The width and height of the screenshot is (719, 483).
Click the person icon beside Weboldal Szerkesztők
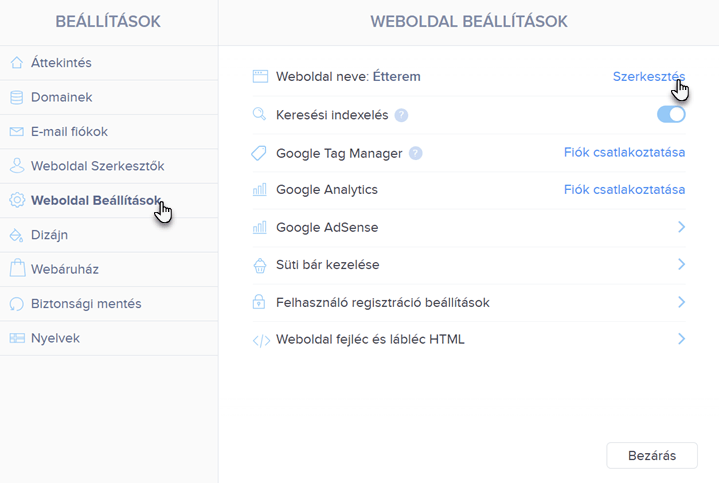pyautogui.click(x=17, y=166)
